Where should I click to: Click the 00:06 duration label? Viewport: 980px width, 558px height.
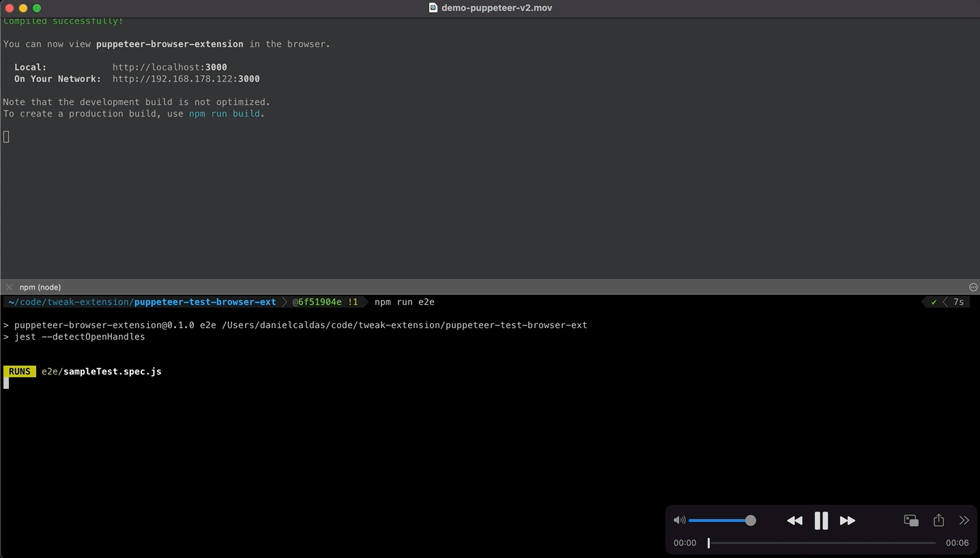coord(957,543)
